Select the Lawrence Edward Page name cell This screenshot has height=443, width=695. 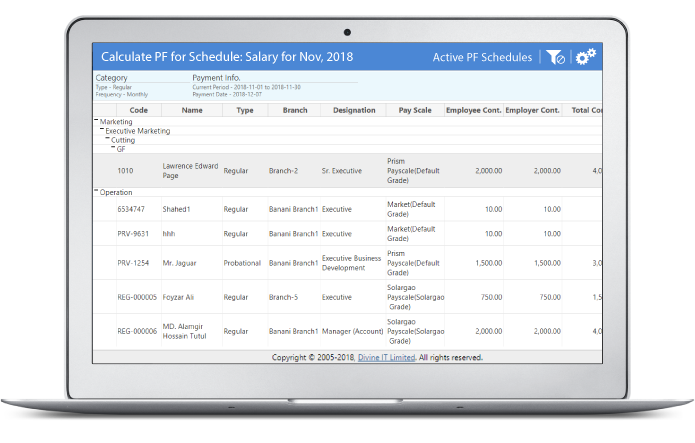(x=192, y=171)
